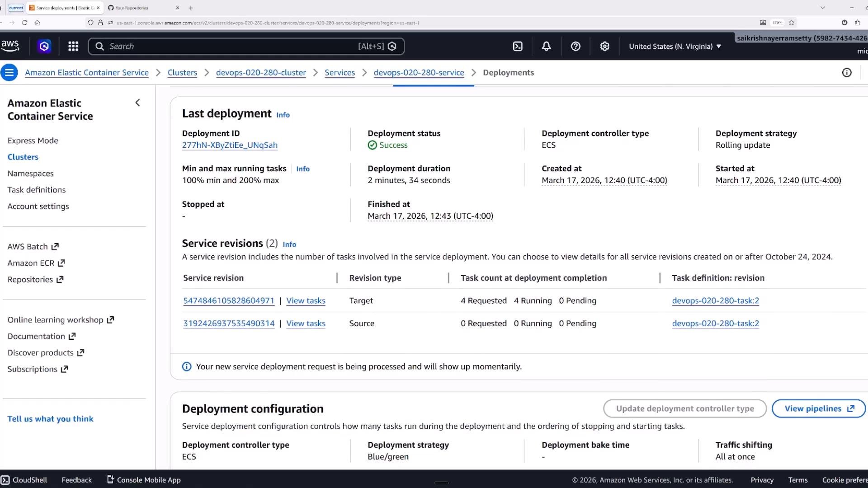Open the help question mark menu
The width and height of the screenshot is (868, 488).
click(576, 46)
